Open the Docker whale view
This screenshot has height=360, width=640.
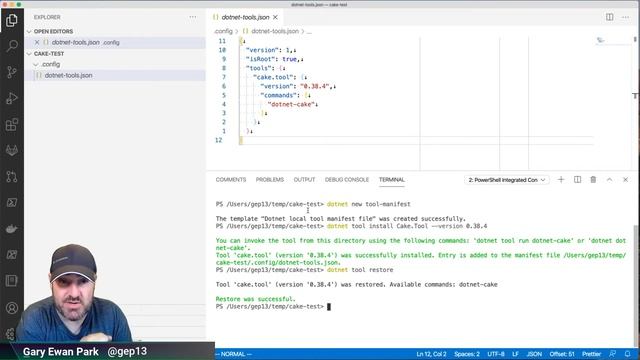[12, 229]
